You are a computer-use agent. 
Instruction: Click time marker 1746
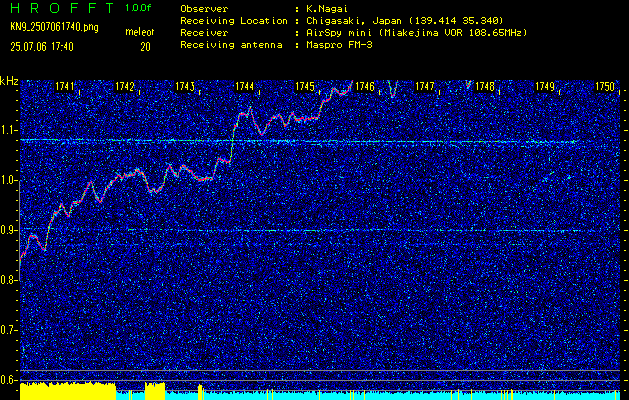365,86
